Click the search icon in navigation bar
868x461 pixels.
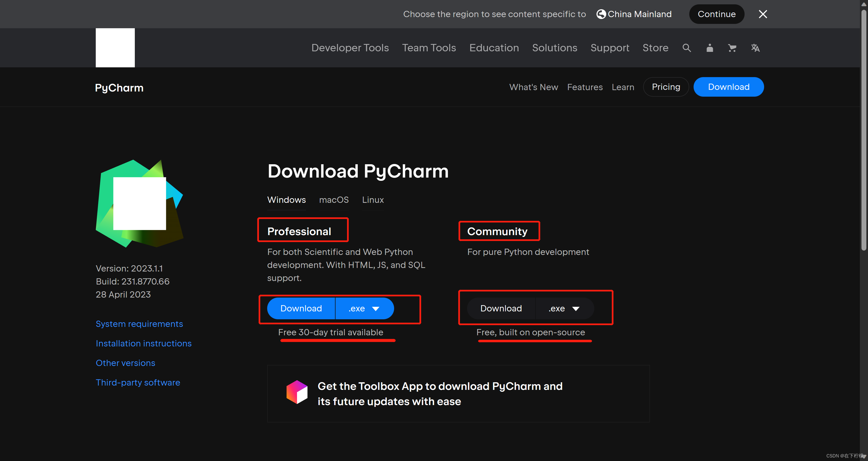[x=687, y=48]
